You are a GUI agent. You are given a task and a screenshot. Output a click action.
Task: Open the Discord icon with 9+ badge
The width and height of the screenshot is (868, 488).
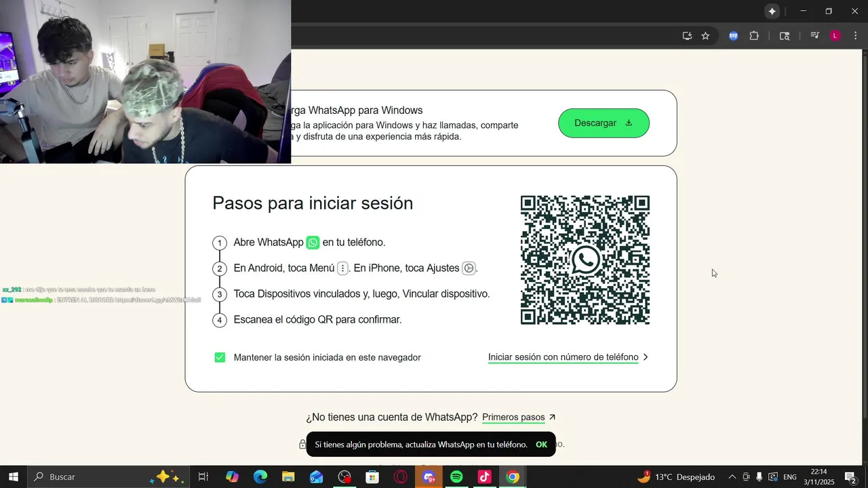coord(429,476)
